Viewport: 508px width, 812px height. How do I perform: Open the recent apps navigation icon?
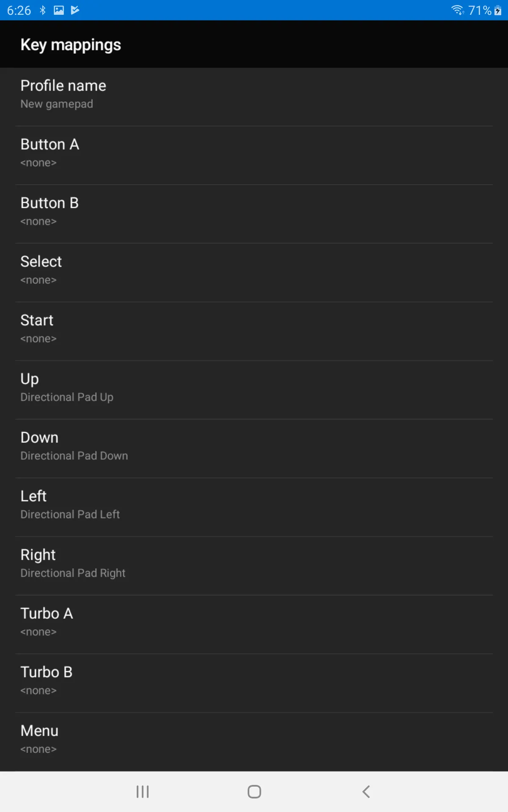coord(143,792)
